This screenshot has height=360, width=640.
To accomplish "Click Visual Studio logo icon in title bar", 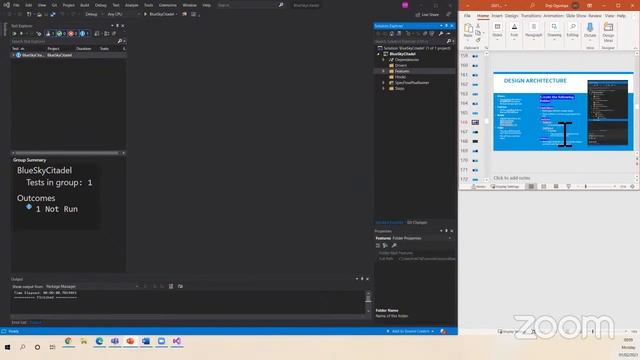I will 7,5.
